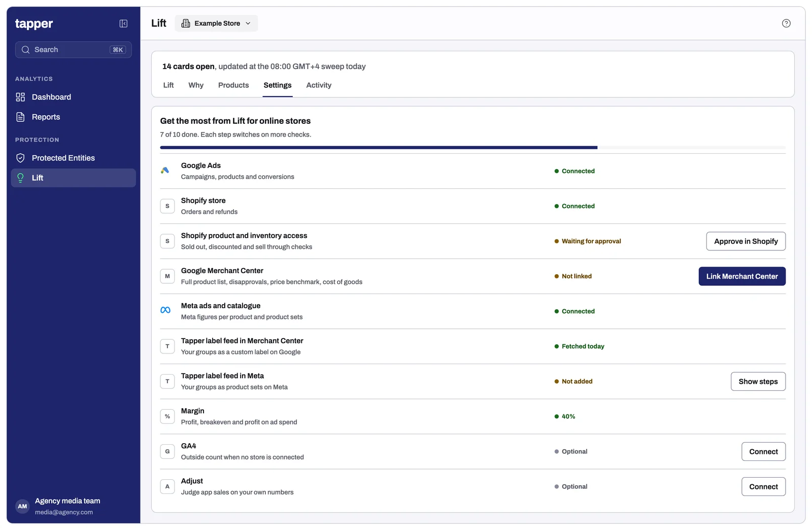Click the GA4 G icon
812x530 pixels.
167,451
